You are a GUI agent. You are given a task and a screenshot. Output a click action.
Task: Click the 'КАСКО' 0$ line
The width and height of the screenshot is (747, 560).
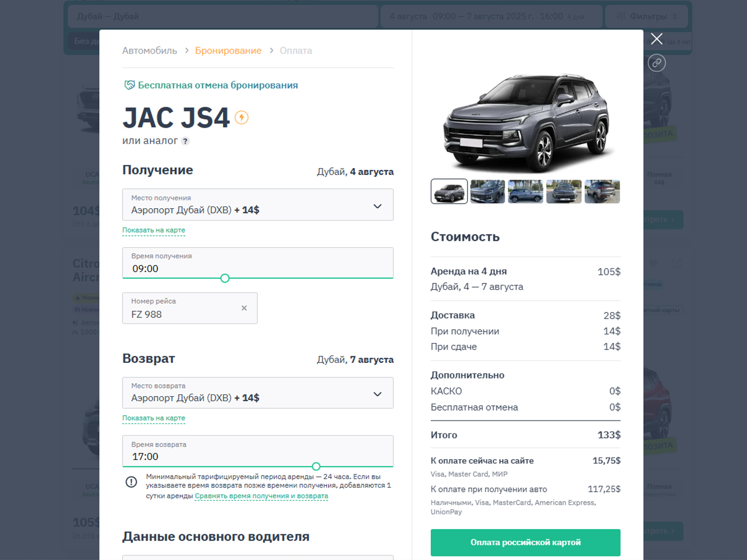pyautogui.click(x=525, y=391)
